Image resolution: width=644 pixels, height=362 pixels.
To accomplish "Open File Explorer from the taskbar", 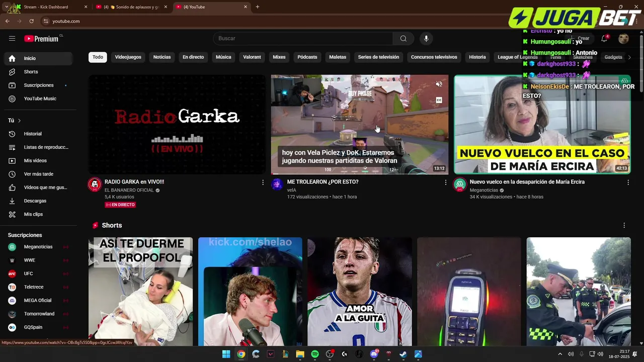I will tap(300, 354).
